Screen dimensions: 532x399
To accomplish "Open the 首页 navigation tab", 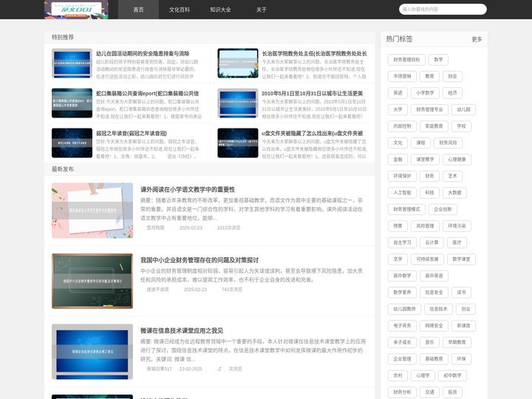I will (138, 10).
